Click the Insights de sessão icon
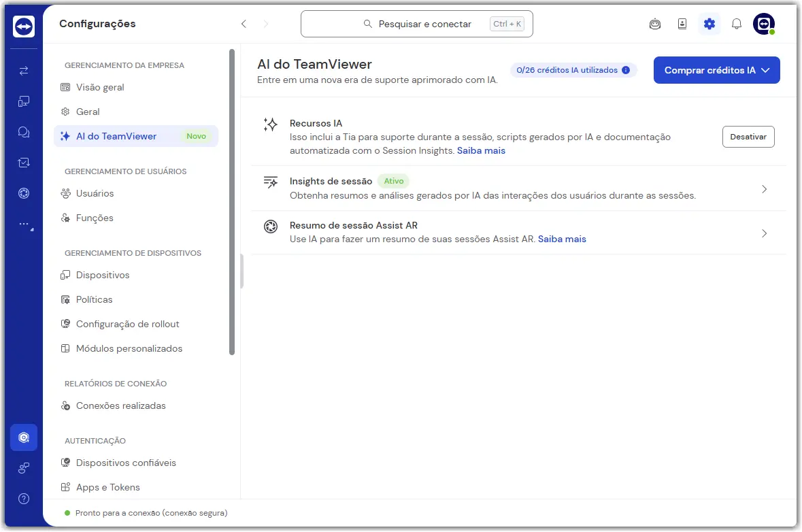Image resolution: width=802 pixels, height=532 pixels. [270, 182]
